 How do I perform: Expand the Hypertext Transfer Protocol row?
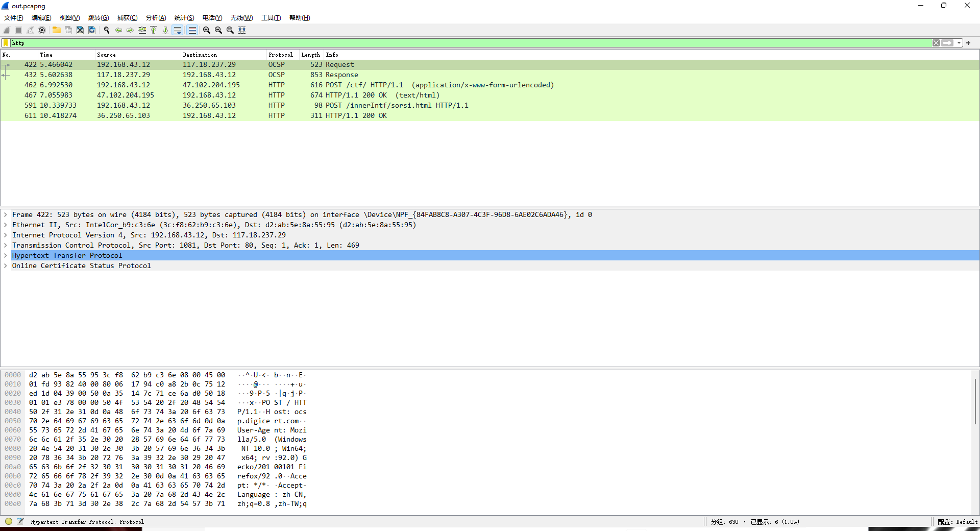tap(6, 256)
